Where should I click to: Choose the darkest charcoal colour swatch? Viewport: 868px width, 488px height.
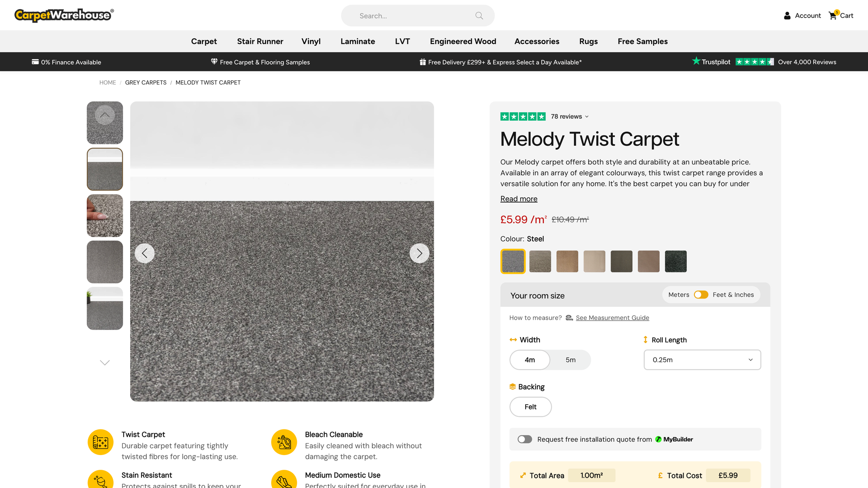(x=676, y=262)
